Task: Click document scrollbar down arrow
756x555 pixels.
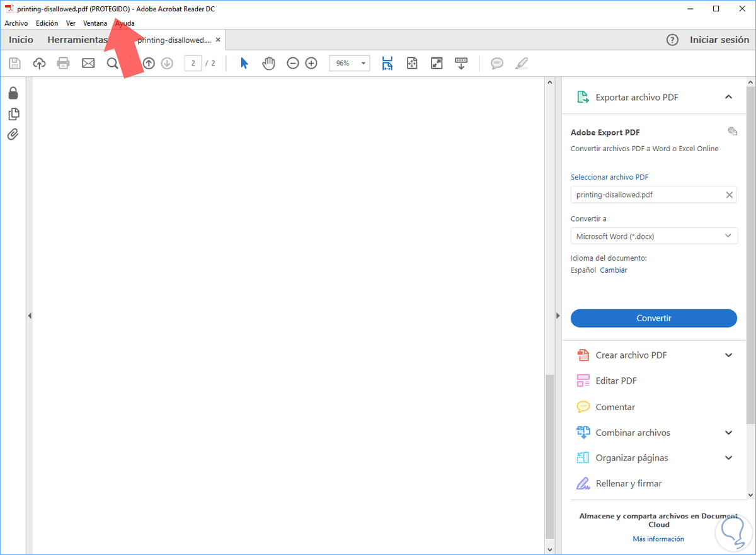Action: coord(550,549)
